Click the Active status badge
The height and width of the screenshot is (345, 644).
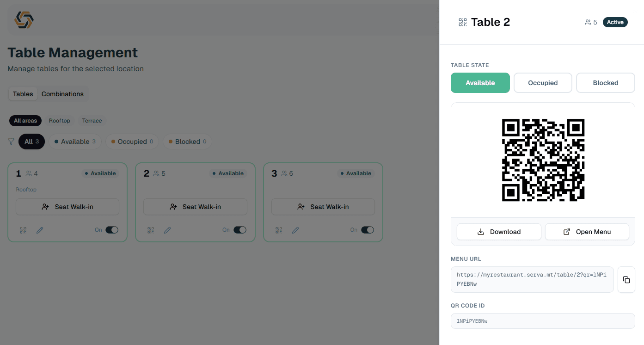coord(615,22)
